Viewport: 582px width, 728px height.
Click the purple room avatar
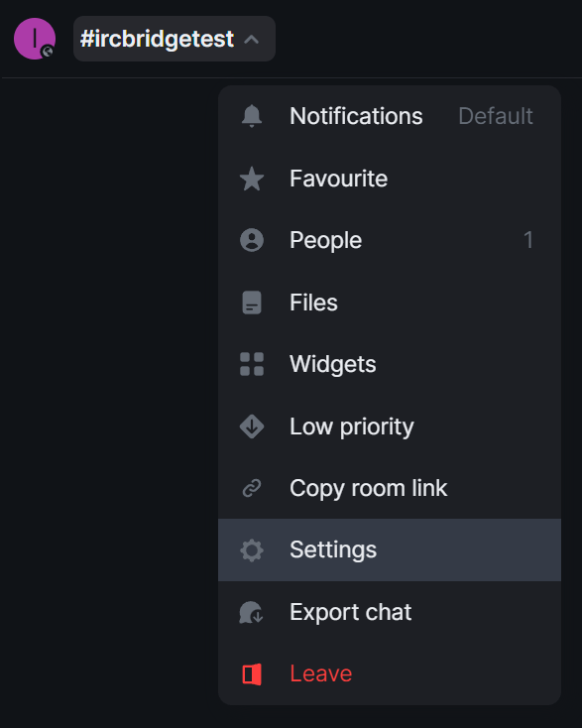35,39
